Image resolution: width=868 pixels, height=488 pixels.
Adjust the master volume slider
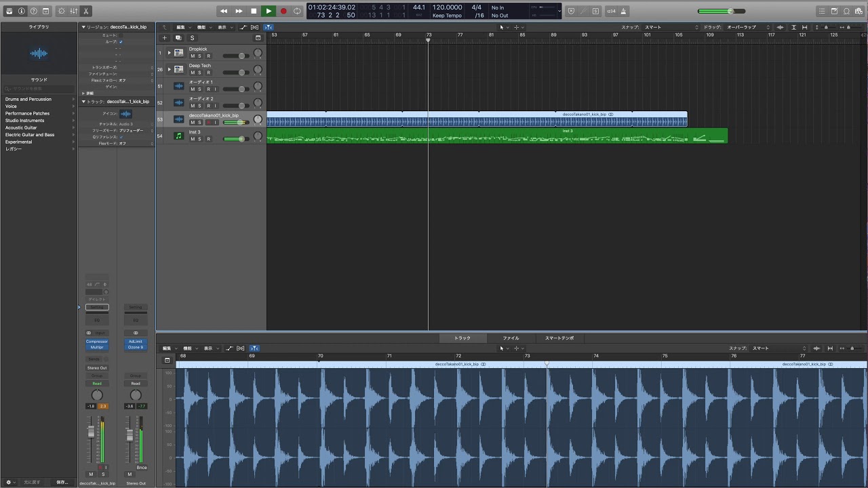pyautogui.click(x=721, y=11)
